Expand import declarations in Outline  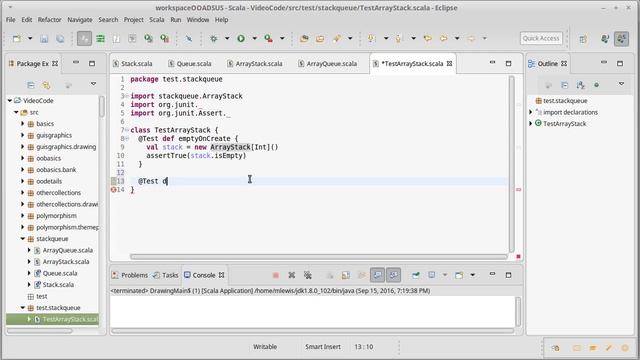pos(531,112)
